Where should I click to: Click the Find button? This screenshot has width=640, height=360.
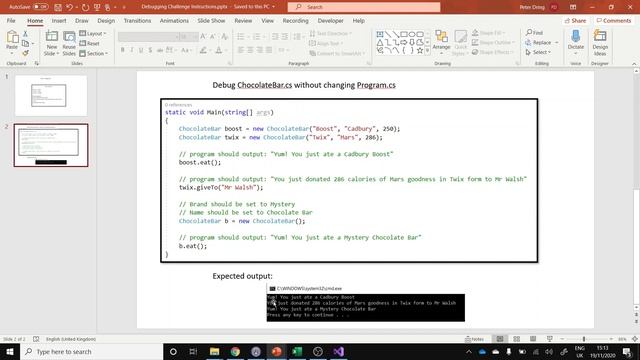click(534, 33)
